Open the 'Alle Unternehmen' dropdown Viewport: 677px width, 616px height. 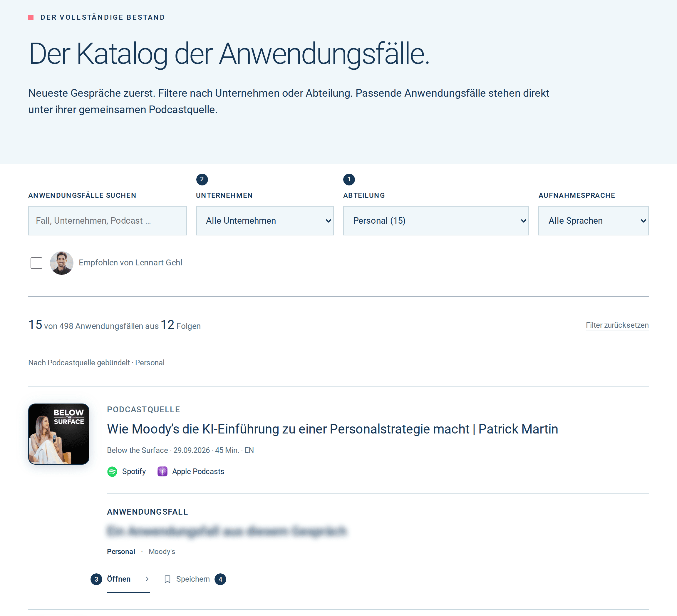coord(265,221)
